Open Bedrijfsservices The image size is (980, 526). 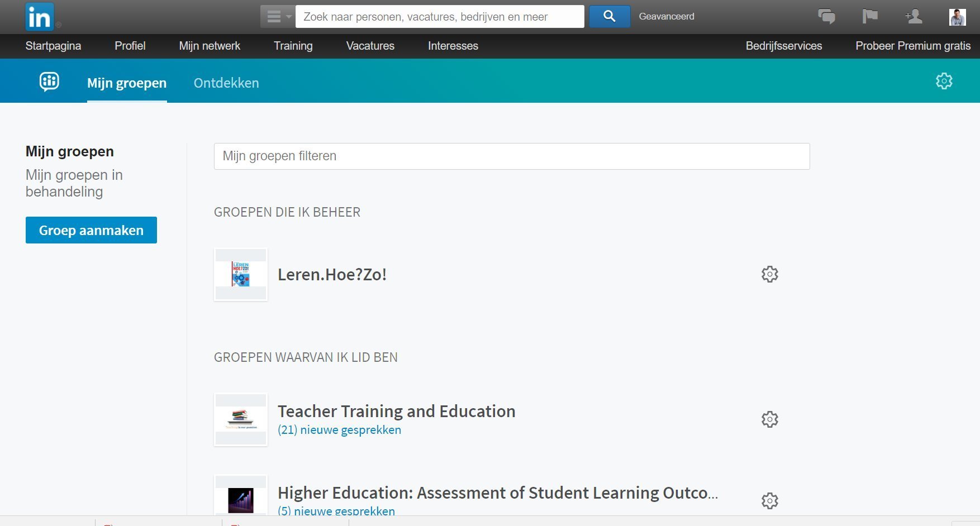tap(784, 46)
